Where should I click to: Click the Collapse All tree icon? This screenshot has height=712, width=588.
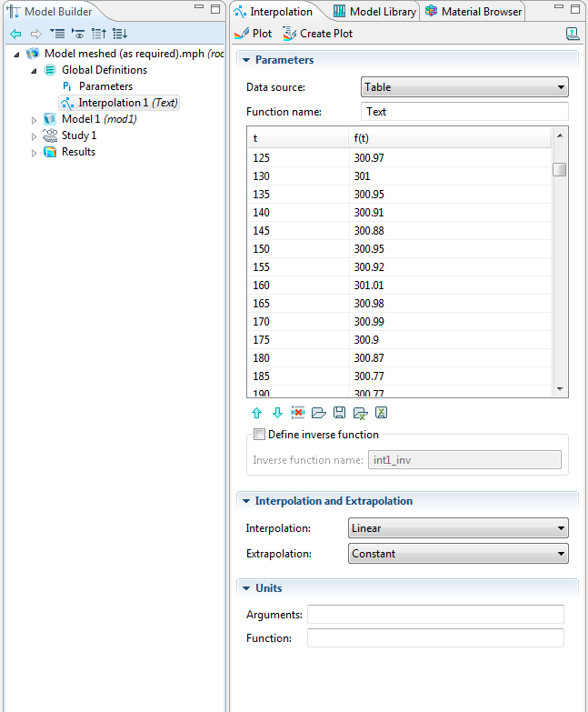pyautogui.click(x=99, y=34)
